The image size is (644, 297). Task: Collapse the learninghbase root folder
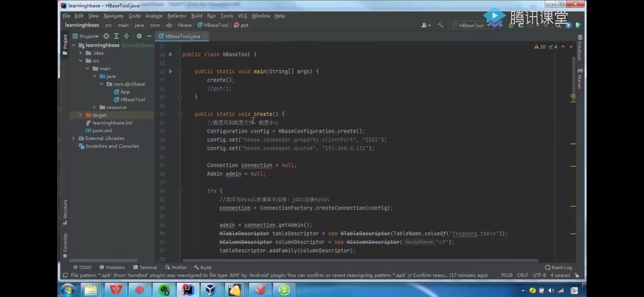pyautogui.click(x=74, y=45)
